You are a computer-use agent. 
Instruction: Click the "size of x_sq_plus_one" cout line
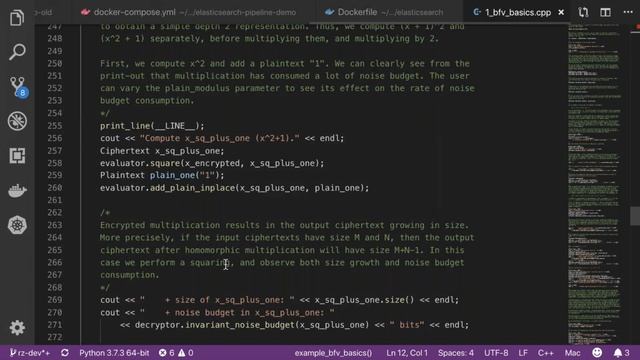(x=280, y=300)
